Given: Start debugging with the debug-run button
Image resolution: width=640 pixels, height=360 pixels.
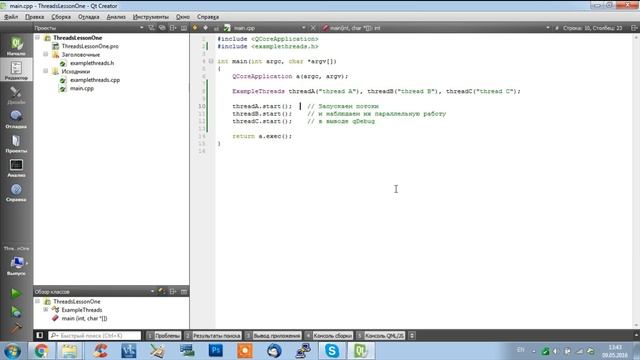Looking at the screenshot, I should click(16, 311).
